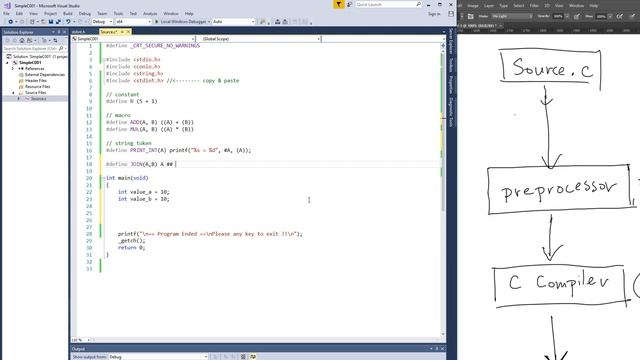Select the Resource Files folder
Image resolution: width=640 pixels, height=360 pixels.
click(x=37, y=87)
